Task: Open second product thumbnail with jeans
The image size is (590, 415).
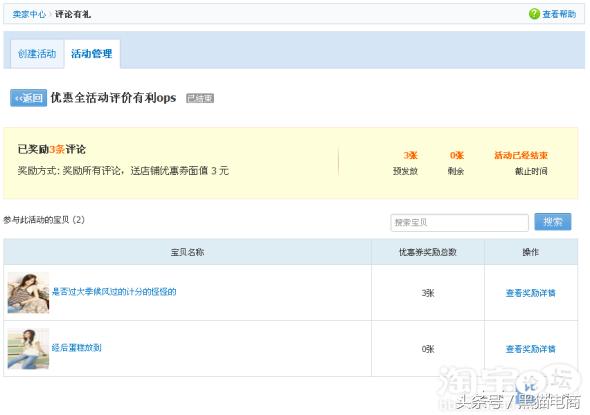Action: pyautogui.click(x=28, y=348)
